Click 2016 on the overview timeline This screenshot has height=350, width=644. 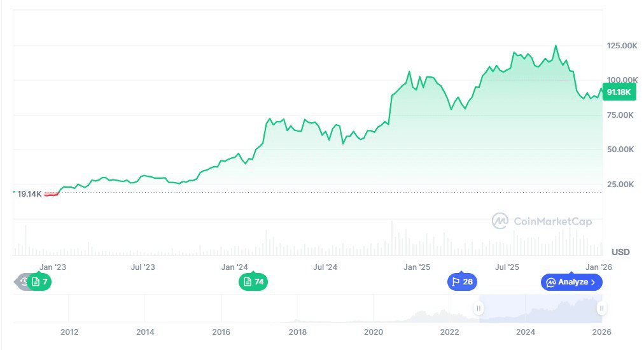(221, 332)
